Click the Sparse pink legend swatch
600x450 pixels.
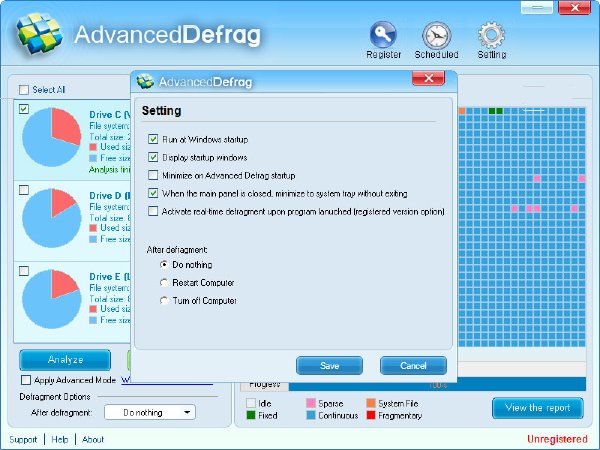click(311, 403)
